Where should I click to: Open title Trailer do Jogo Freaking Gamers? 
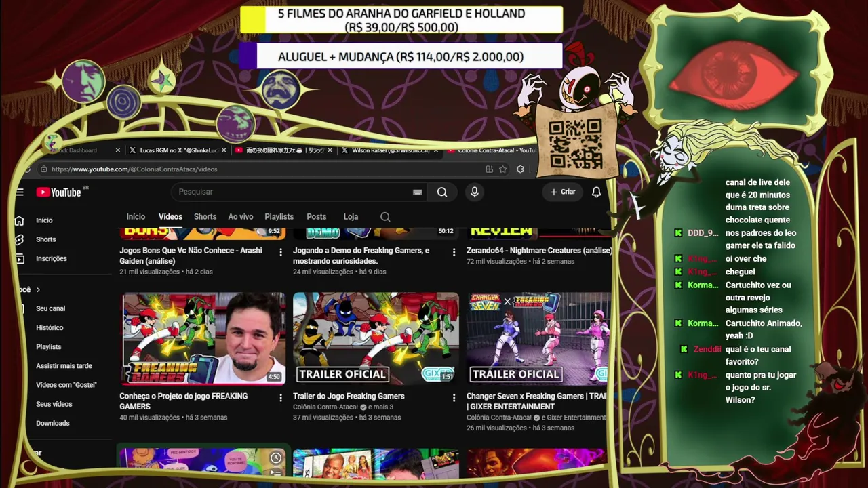349,396
